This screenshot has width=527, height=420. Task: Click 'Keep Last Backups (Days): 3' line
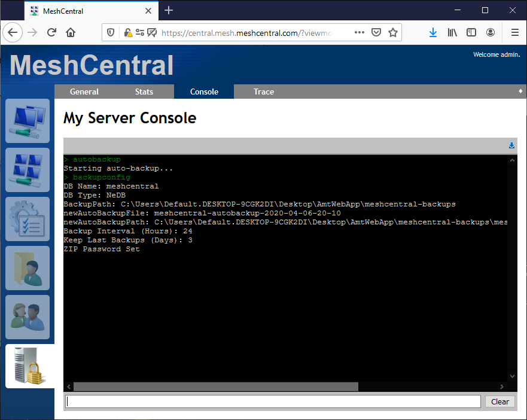point(128,240)
